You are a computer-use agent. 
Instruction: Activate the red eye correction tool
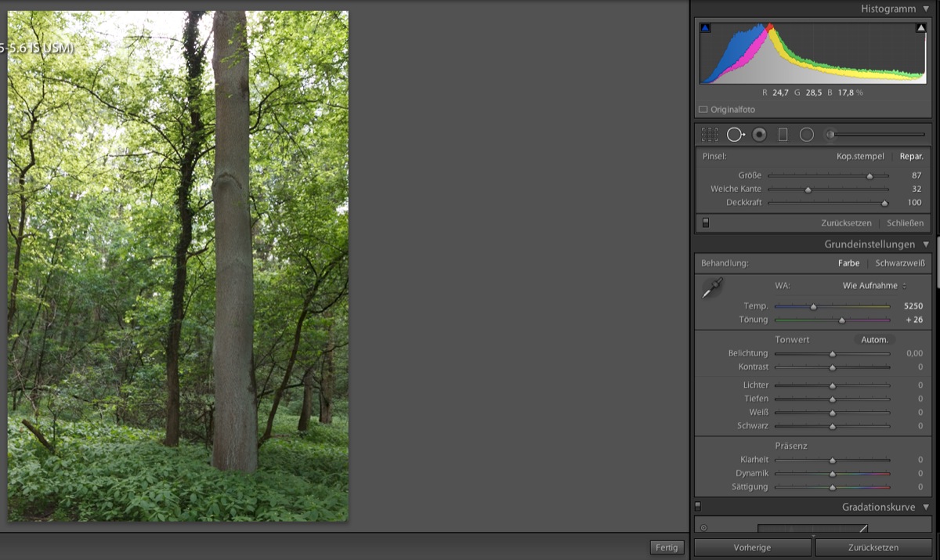[x=759, y=135]
